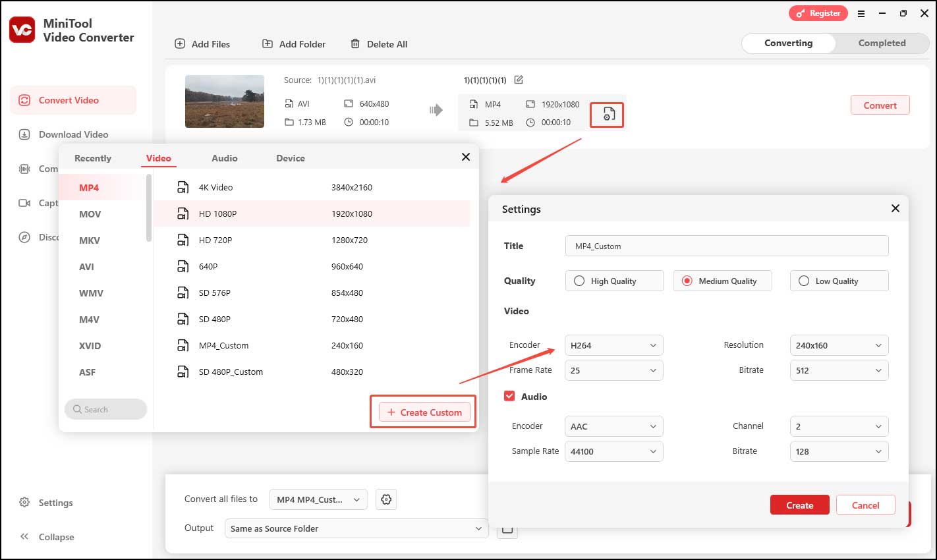The width and height of the screenshot is (937, 560).
Task: Click the Convert button for the file
Action: 880,105
